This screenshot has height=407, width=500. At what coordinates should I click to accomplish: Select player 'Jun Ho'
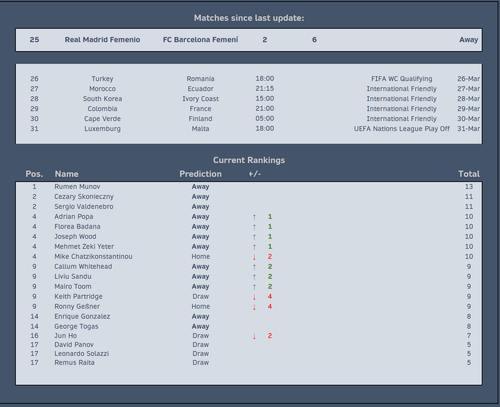coord(66,336)
